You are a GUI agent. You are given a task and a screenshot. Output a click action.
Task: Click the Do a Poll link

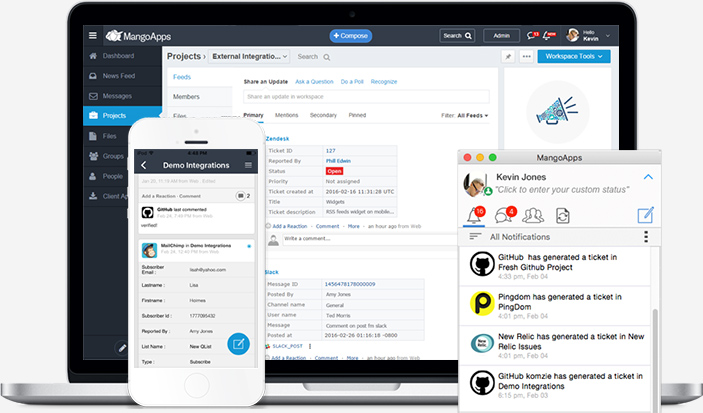(x=352, y=82)
